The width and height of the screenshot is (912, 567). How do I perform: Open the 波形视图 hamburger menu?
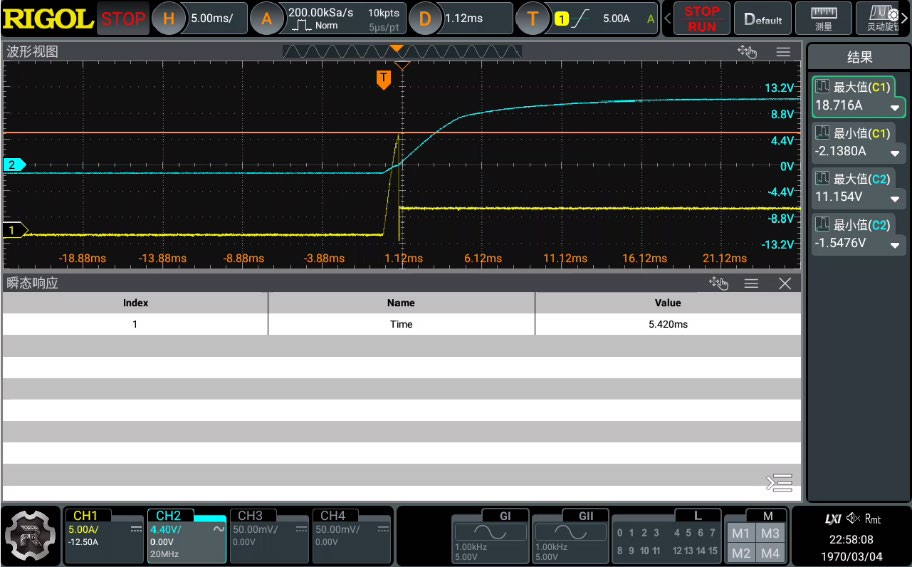click(783, 52)
